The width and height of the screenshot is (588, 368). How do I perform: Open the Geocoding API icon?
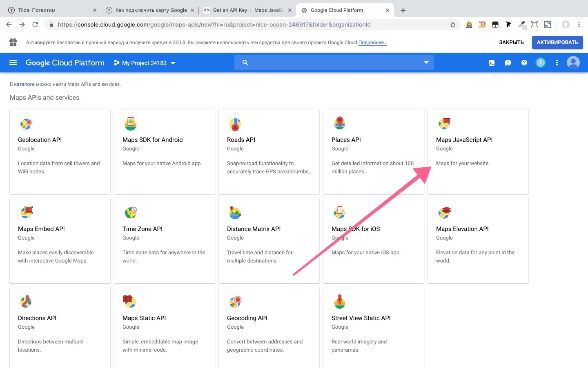click(235, 302)
